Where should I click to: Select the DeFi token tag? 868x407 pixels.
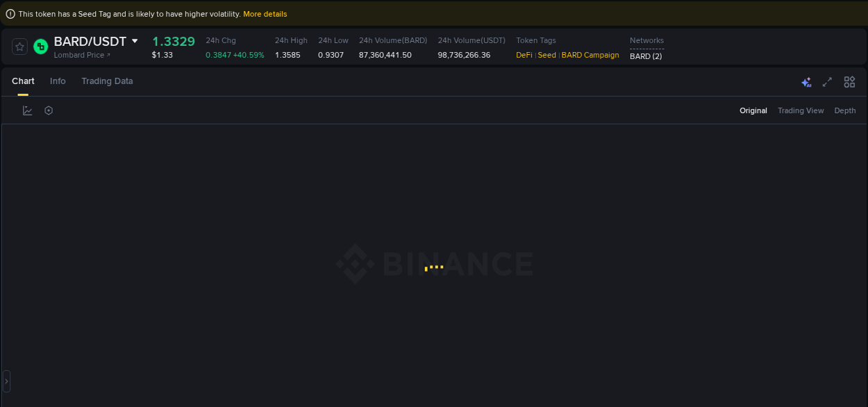point(524,54)
